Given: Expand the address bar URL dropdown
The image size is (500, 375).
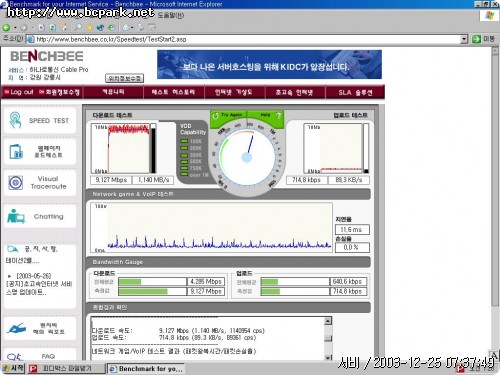Looking at the screenshot, I should click(x=464, y=39).
